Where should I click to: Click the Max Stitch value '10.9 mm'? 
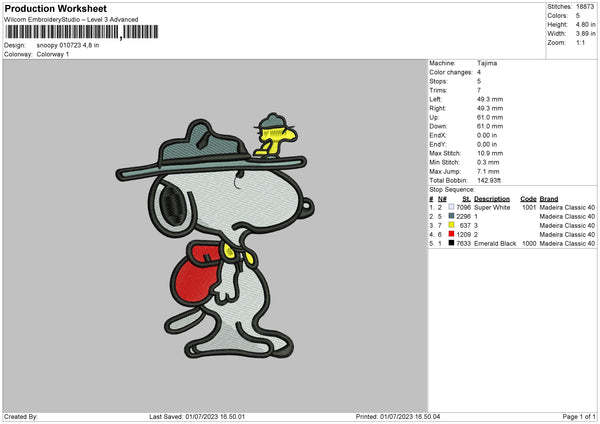pyautogui.click(x=490, y=153)
